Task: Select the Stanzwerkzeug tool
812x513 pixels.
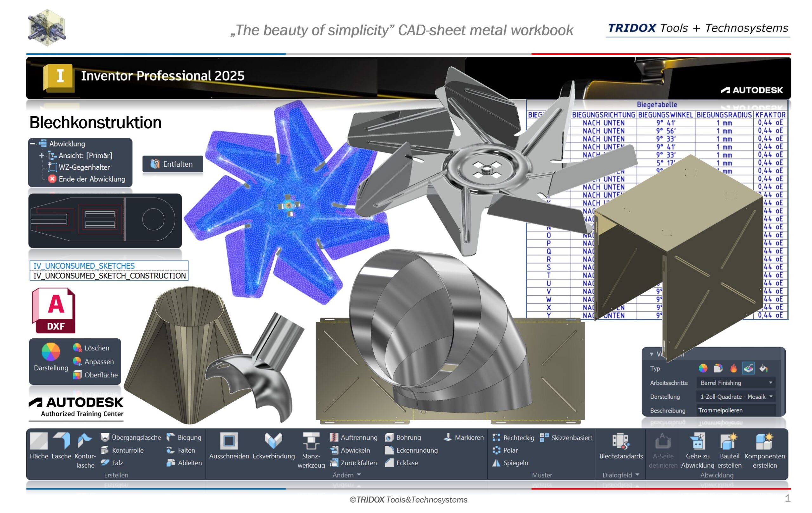Action: point(311,450)
